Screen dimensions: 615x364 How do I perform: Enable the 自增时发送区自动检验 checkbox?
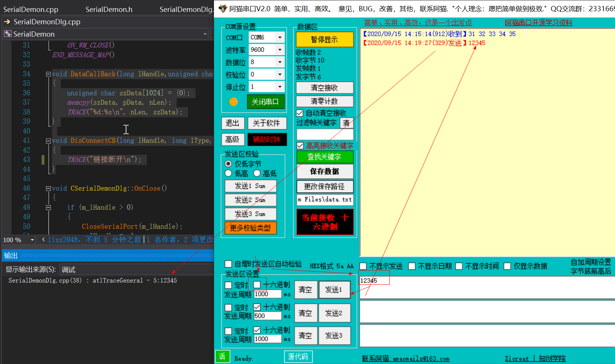click(x=228, y=264)
